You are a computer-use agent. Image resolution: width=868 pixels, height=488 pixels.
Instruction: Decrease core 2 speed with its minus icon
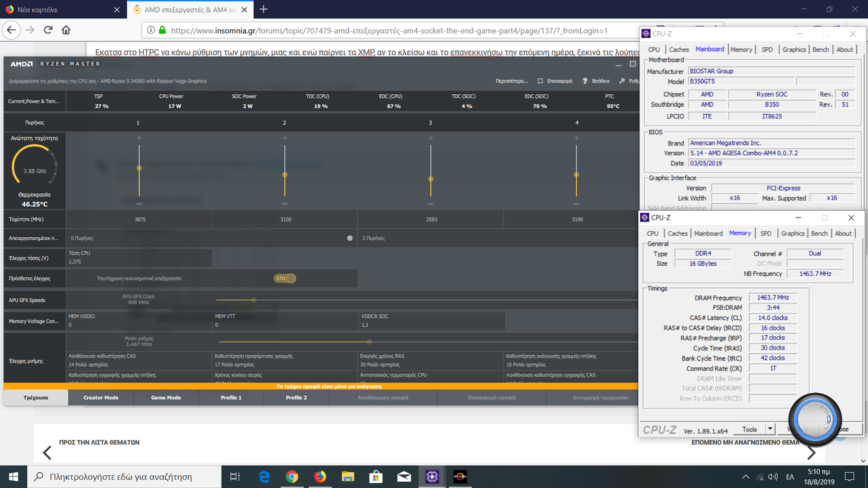coord(285,203)
